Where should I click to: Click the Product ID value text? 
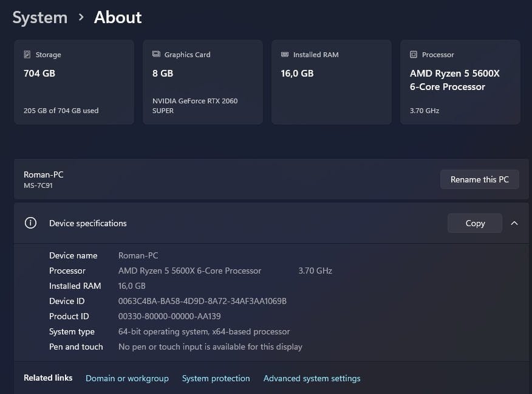169,316
